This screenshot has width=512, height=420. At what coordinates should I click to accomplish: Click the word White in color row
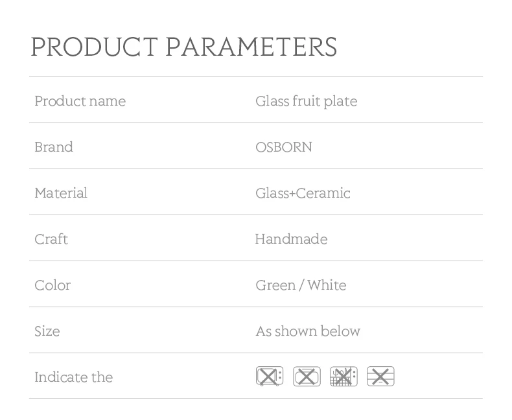point(327,285)
